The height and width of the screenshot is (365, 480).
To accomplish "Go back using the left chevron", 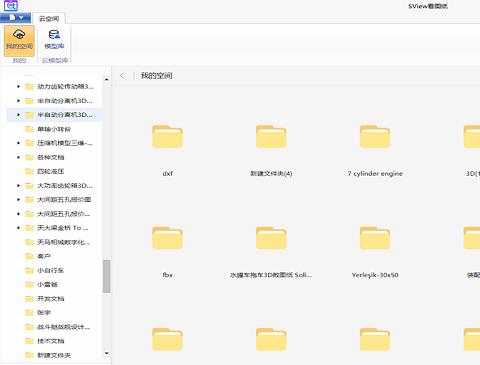I will 122,76.
